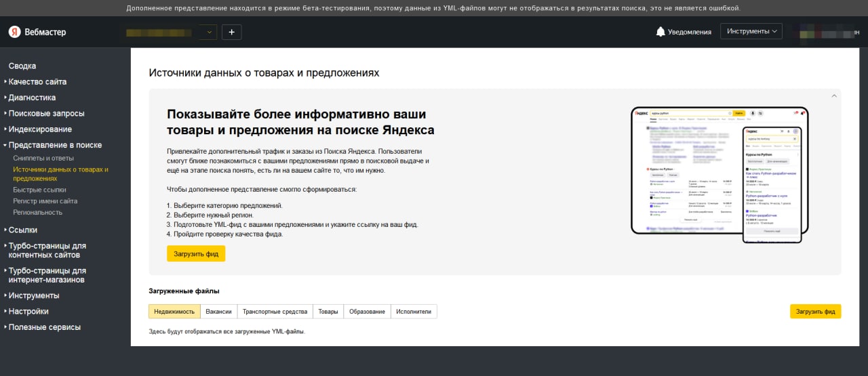This screenshot has height=376, width=868.
Task: Collapse Представление в поиске section
Action: coord(55,145)
